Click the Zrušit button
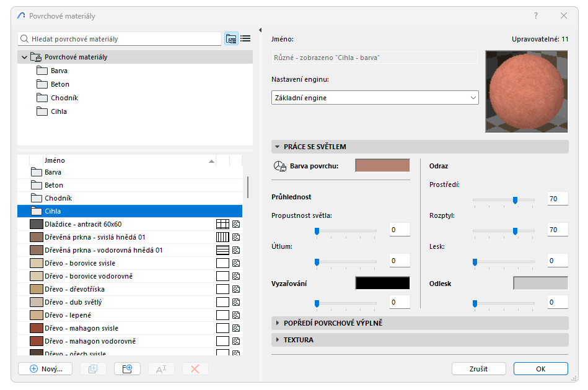 479,369
